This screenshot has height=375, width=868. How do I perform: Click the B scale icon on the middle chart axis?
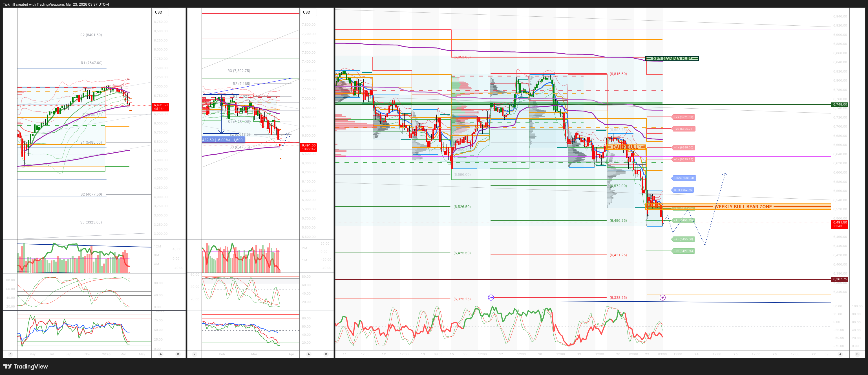click(326, 354)
